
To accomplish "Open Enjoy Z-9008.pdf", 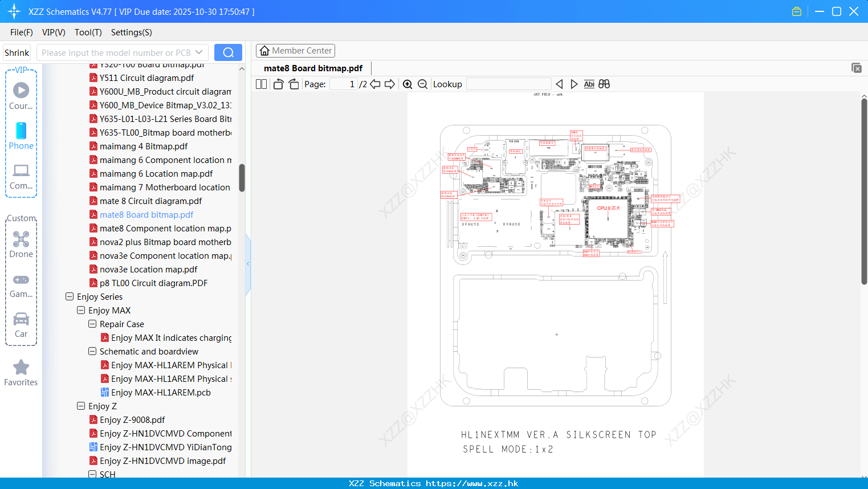I will pos(132,419).
